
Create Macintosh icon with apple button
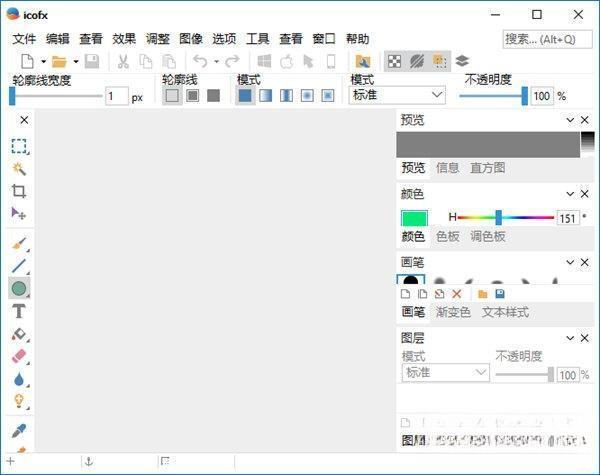tap(286, 61)
